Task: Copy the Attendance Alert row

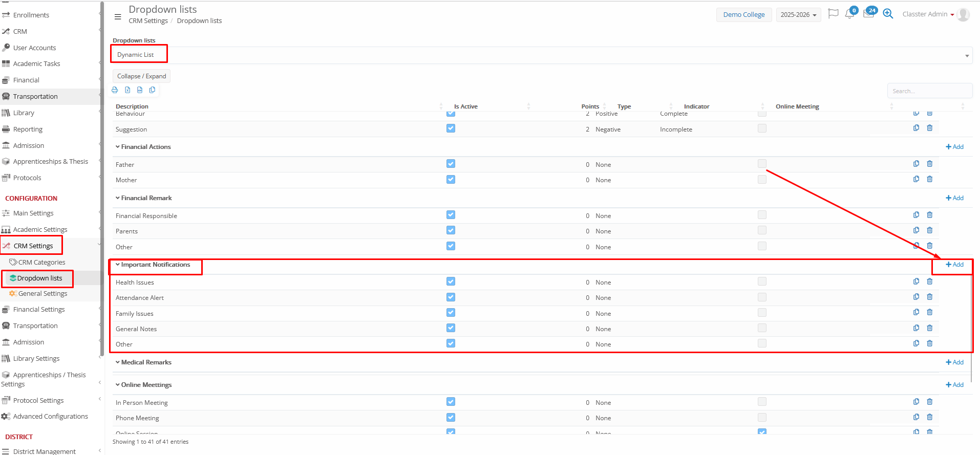Action: 916,297
